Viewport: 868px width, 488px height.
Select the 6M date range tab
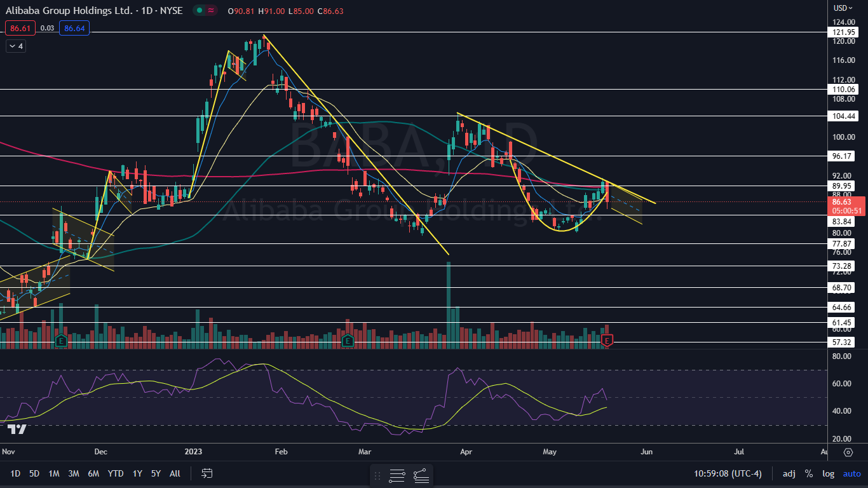point(93,473)
